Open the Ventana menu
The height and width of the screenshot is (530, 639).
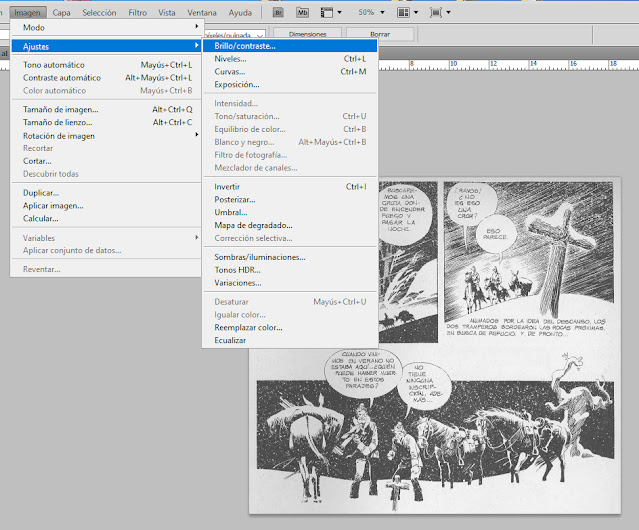202,13
